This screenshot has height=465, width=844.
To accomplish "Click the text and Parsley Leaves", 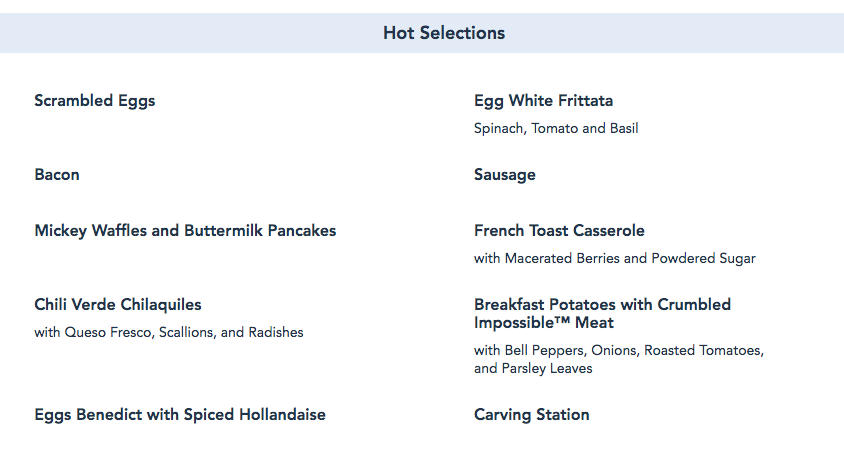I will pyautogui.click(x=533, y=368).
